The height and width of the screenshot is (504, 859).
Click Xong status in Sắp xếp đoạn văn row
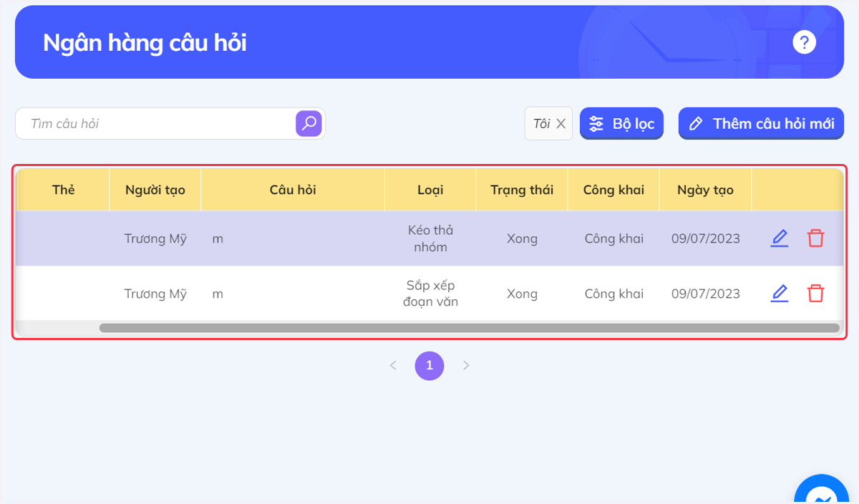point(522,294)
